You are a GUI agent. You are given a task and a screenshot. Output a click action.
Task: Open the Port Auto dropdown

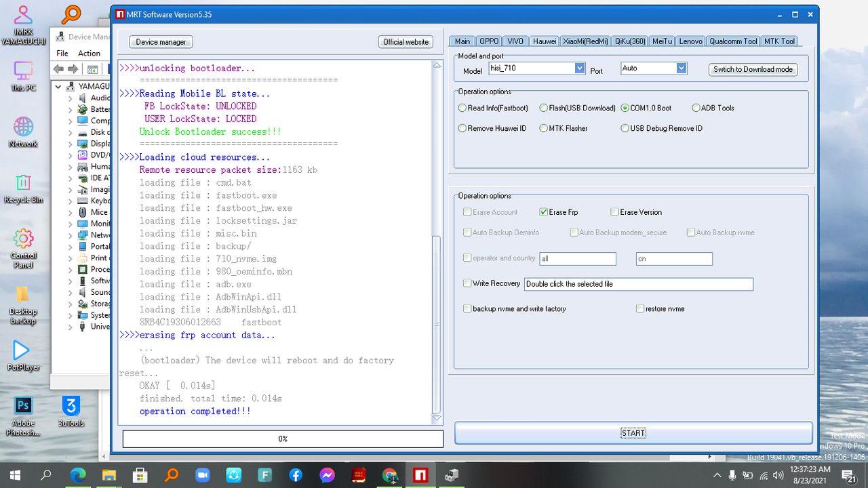pos(682,68)
